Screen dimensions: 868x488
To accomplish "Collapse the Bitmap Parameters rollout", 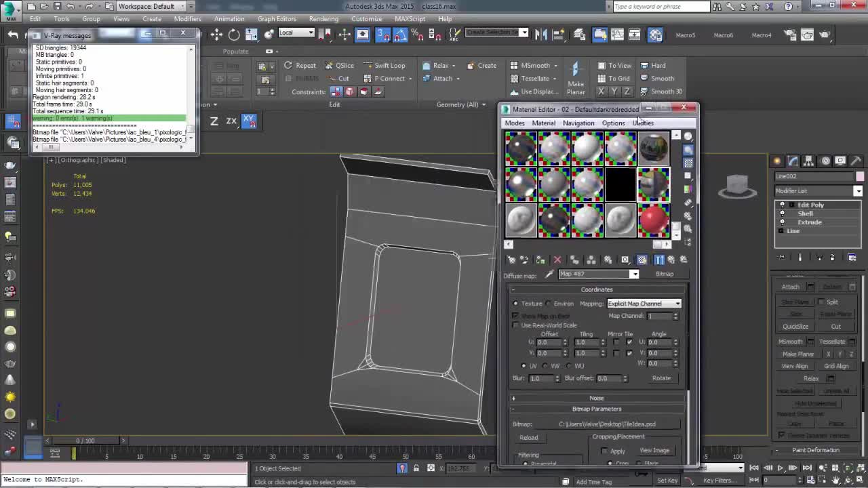I will pos(597,409).
